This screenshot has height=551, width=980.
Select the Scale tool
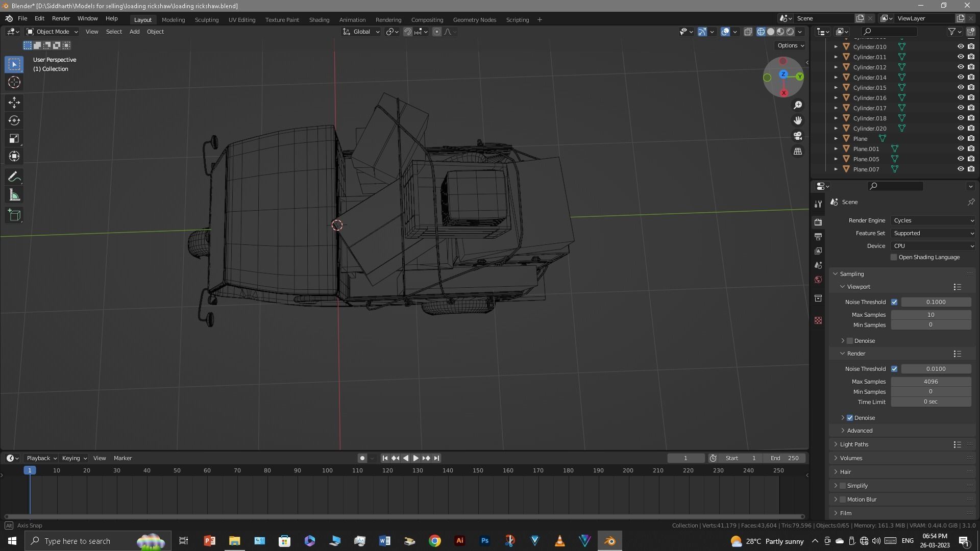pos(14,138)
